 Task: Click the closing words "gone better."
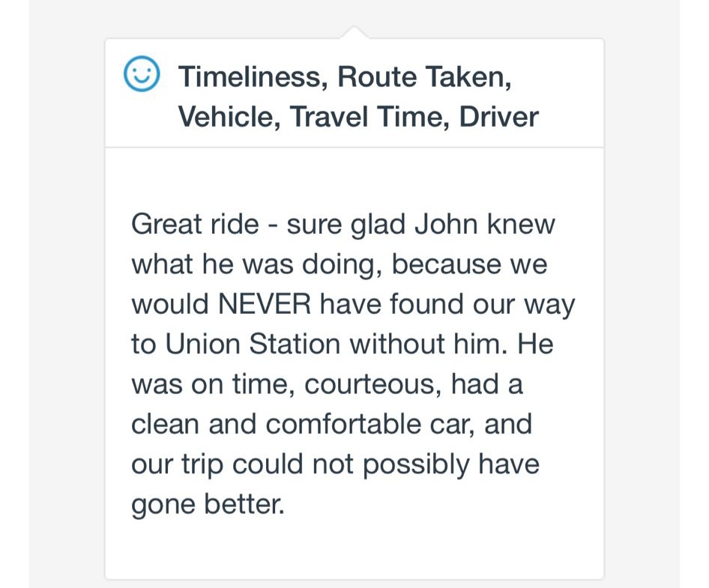tap(208, 505)
